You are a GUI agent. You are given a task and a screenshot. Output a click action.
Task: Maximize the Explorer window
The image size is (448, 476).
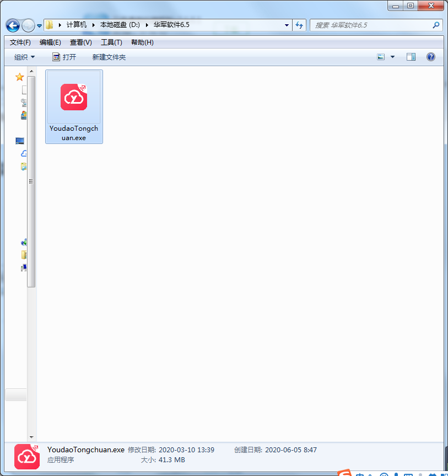coord(411,6)
